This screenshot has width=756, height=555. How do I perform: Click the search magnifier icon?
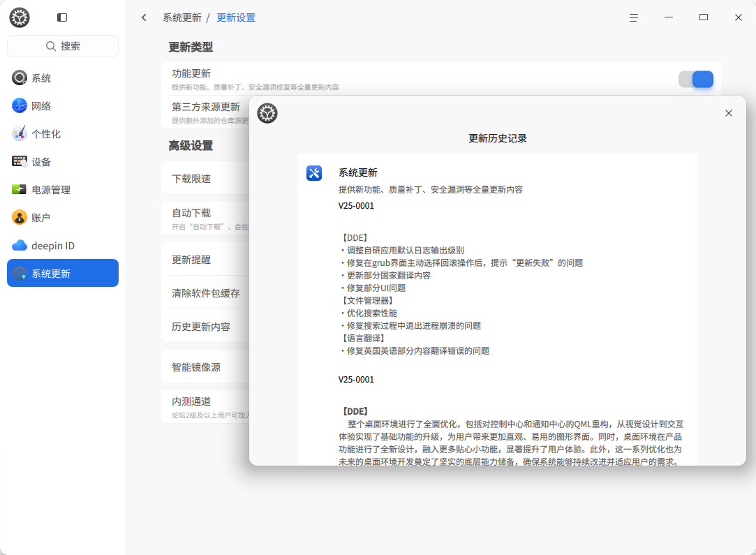pos(51,46)
